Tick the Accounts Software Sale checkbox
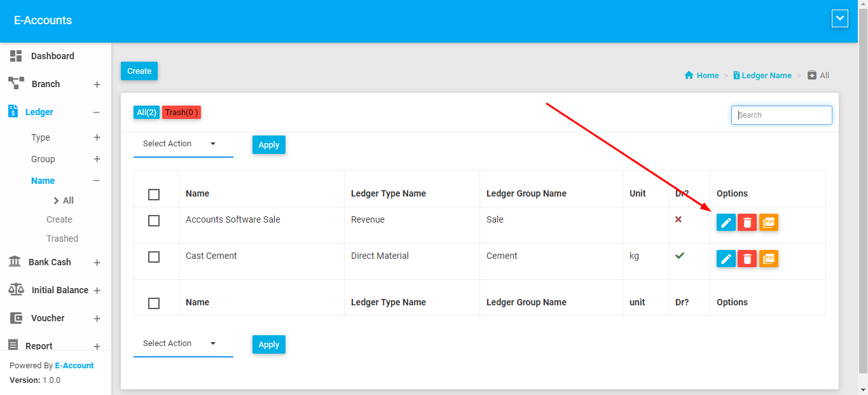868x395 pixels. tap(153, 221)
